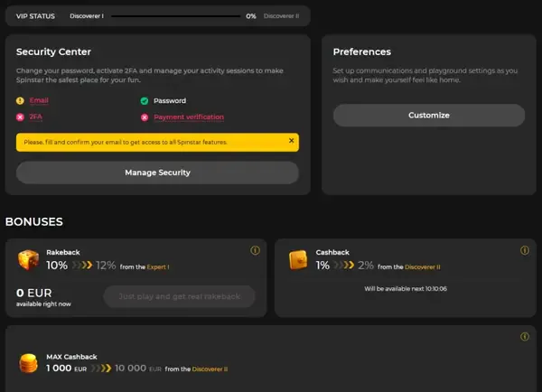Dismiss the yellow email confirmation banner
The image size is (542, 392).
(291, 141)
